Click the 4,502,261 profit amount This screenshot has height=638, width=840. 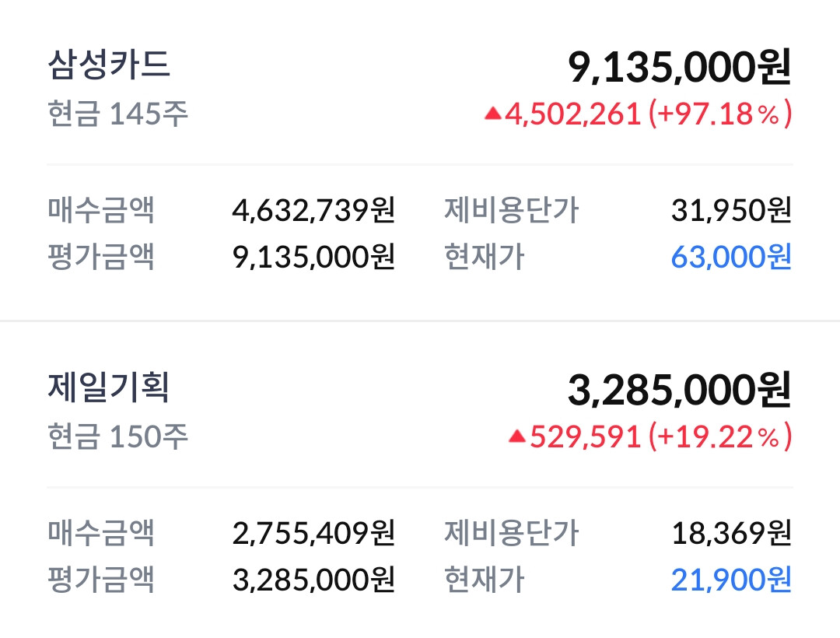point(573,114)
